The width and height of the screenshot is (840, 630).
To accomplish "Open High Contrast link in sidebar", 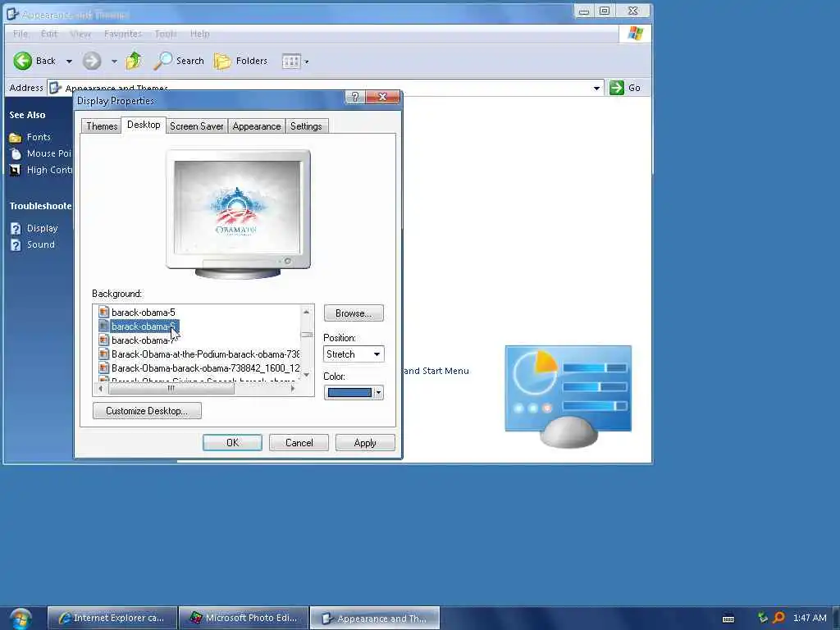I will point(49,170).
